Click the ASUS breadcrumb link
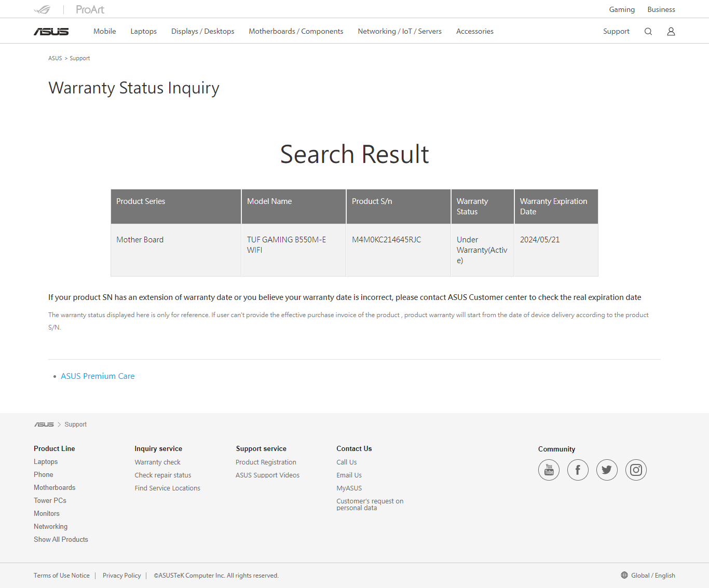Image resolution: width=709 pixels, height=588 pixels. [x=55, y=58]
